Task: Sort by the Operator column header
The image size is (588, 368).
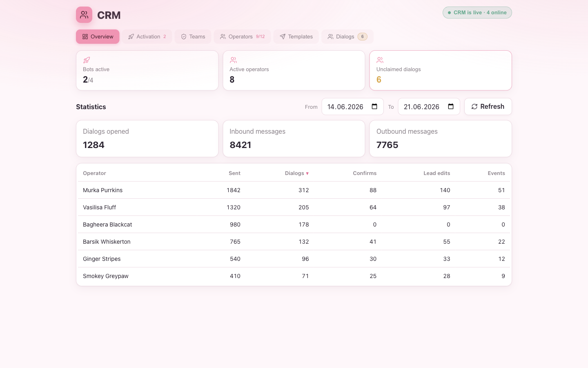Action: pyautogui.click(x=94, y=173)
